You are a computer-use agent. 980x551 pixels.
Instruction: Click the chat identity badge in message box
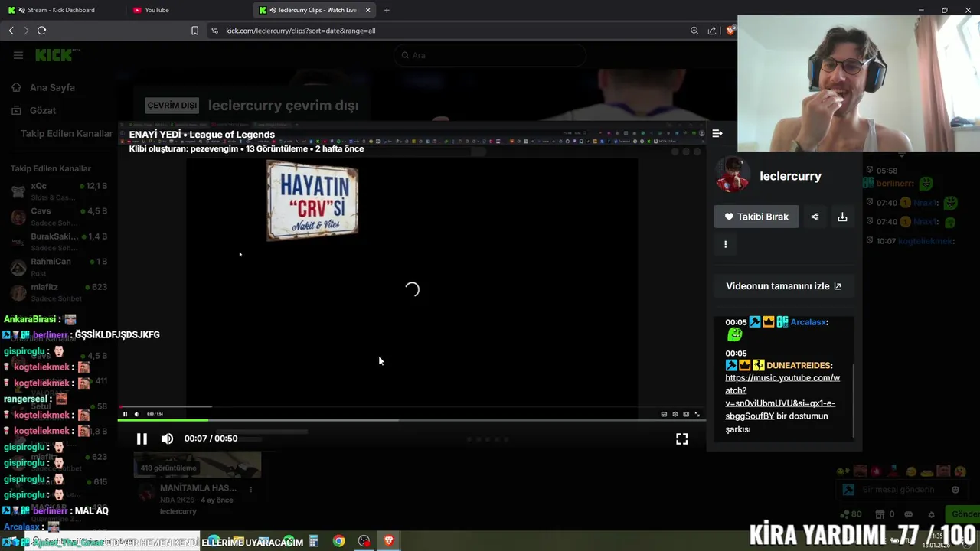tap(848, 490)
